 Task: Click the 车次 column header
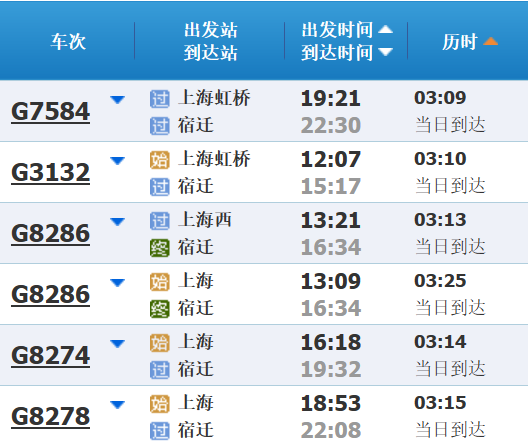(68, 42)
